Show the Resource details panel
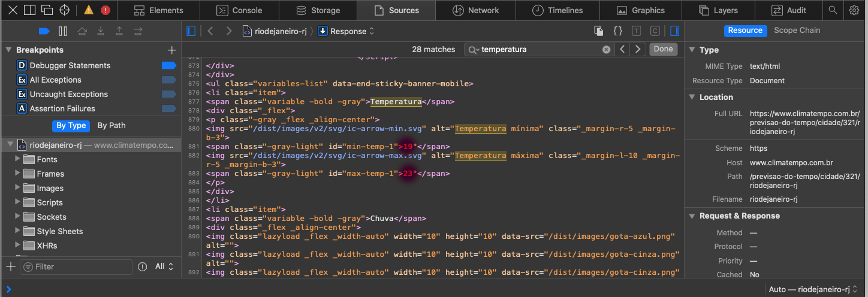The image size is (868, 297). (745, 31)
